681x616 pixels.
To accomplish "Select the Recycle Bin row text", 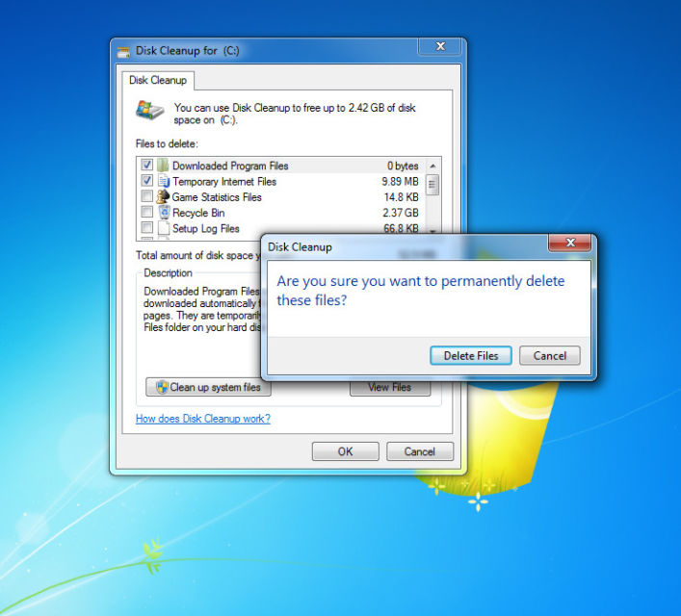I will tap(198, 213).
